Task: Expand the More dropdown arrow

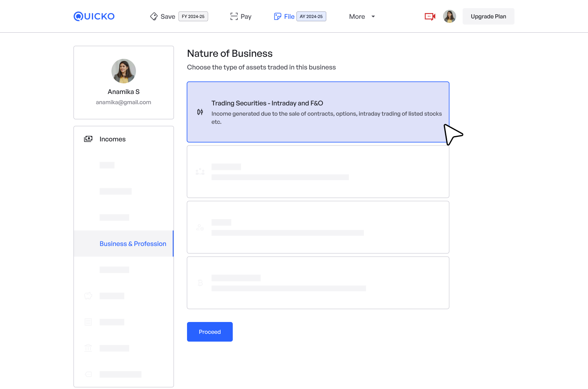Action: click(x=373, y=17)
